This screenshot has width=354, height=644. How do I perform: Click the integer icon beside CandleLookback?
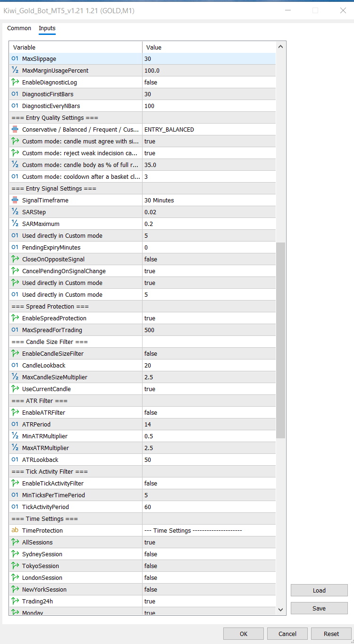coord(15,365)
